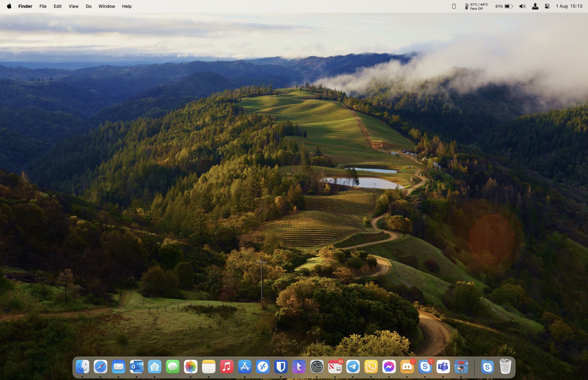588x380 pixels.
Task: Open Bitwarden shield icon in dock
Action: [281, 366]
